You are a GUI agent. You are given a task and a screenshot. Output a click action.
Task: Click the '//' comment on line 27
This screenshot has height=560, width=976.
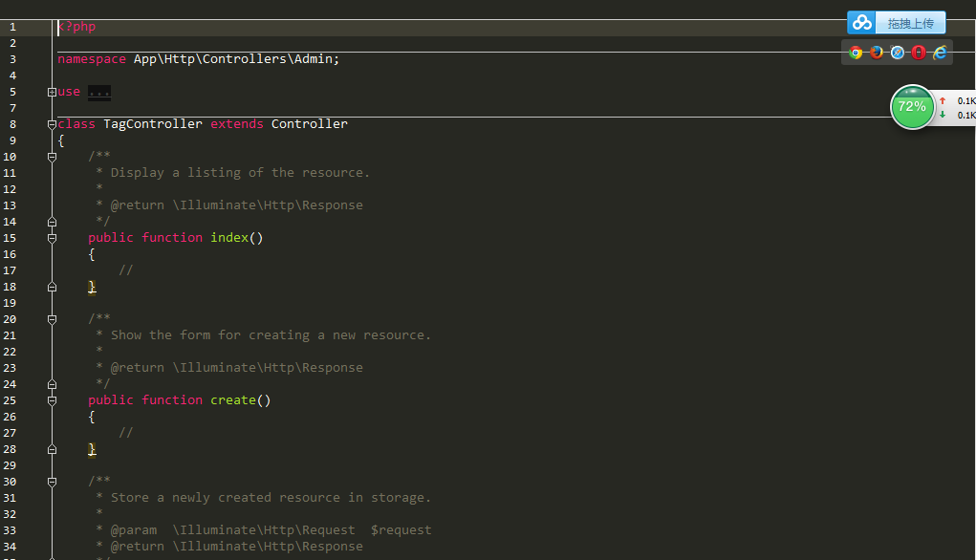(126, 433)
